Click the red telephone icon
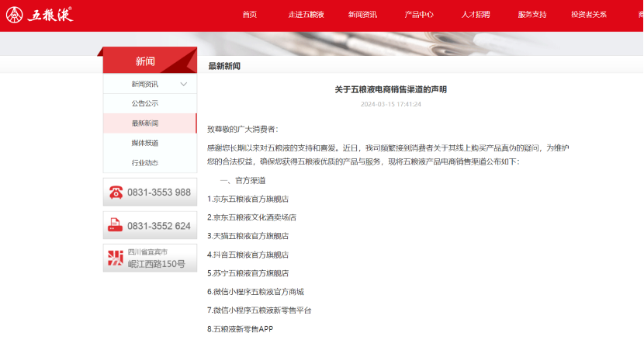 click(116, 193)
